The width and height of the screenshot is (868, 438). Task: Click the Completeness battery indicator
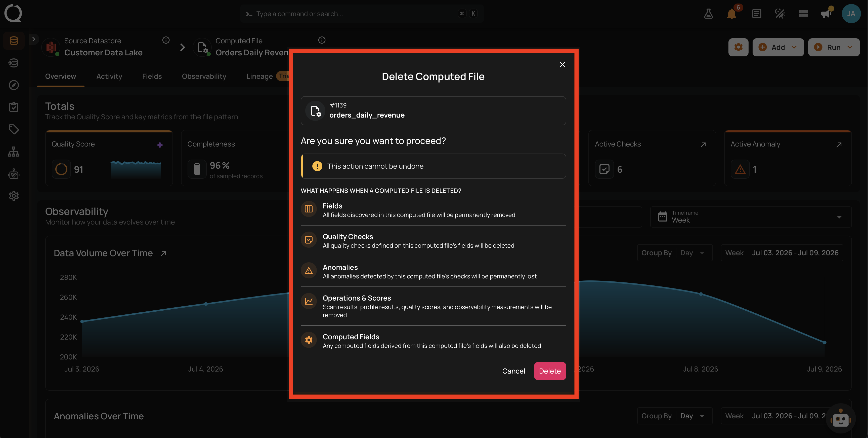pyautogui.click(x=197, y=169)
